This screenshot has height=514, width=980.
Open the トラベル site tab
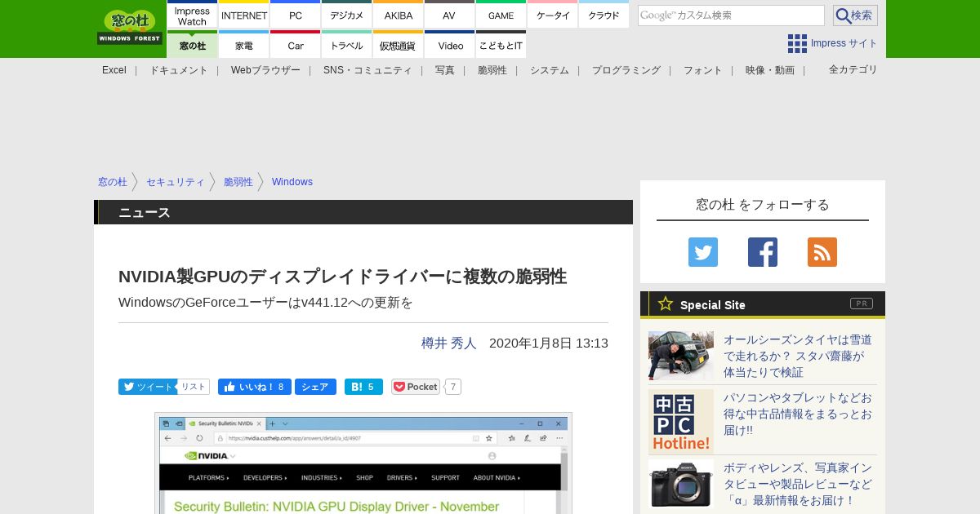click(347, 45)
